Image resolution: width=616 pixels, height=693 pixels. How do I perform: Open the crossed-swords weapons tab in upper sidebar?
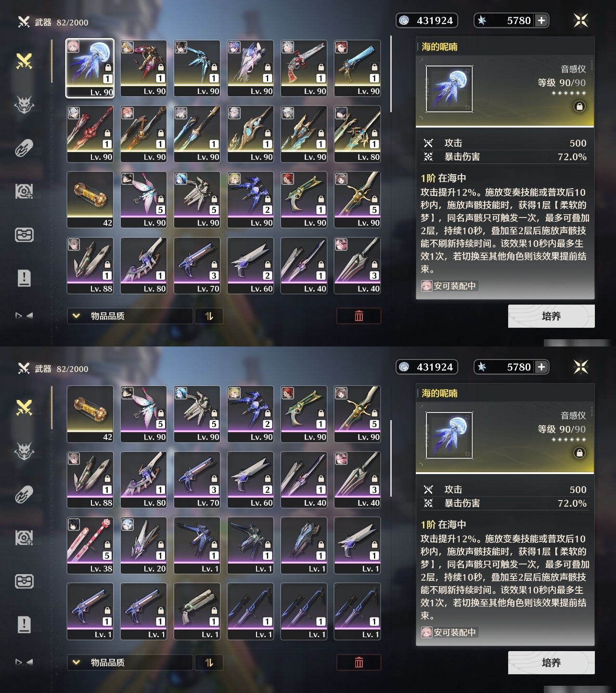[x=24, y=61]
